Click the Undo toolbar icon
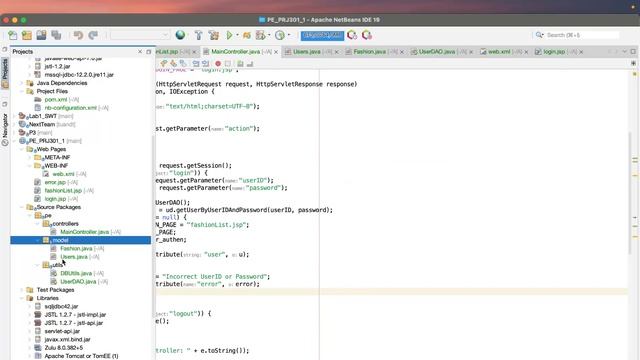The height and width of the screenshot is (360, 640). point(78,36)
